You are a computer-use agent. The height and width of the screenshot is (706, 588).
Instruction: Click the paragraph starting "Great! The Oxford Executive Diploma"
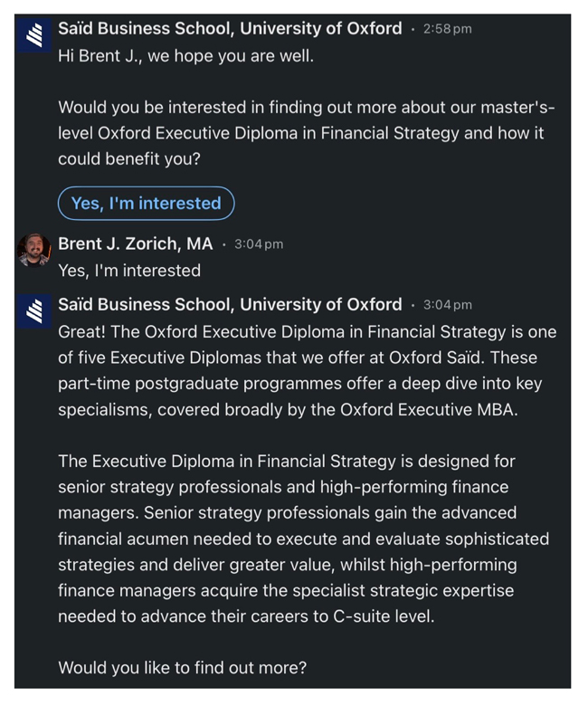[x=306, y=370]
